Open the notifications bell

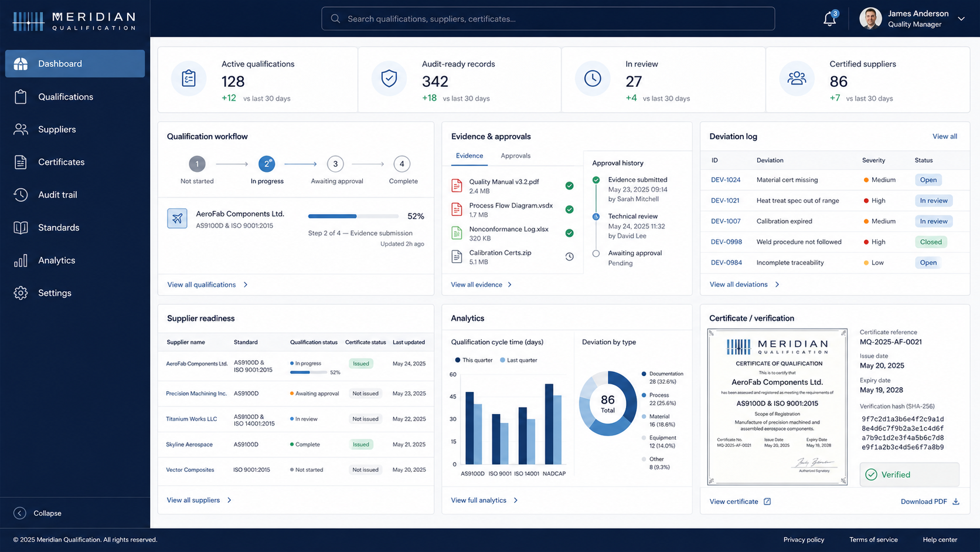tap(829, 19)
